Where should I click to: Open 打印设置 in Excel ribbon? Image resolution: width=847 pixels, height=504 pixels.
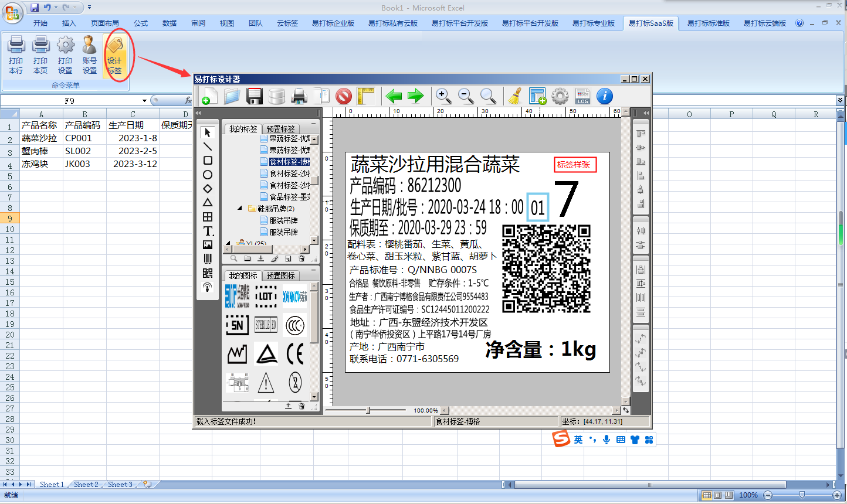[x=65, y=55]
